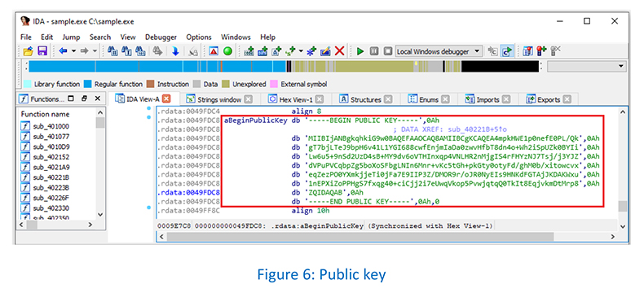The width and height of the screenshot is (644, 293).
Task: Start debugging with green play button
Action: (360, 51)
